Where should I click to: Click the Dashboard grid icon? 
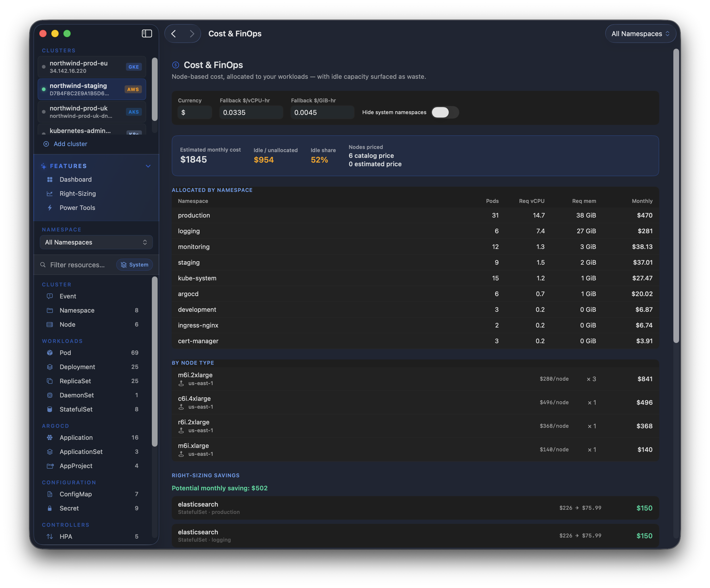(50, 180)
